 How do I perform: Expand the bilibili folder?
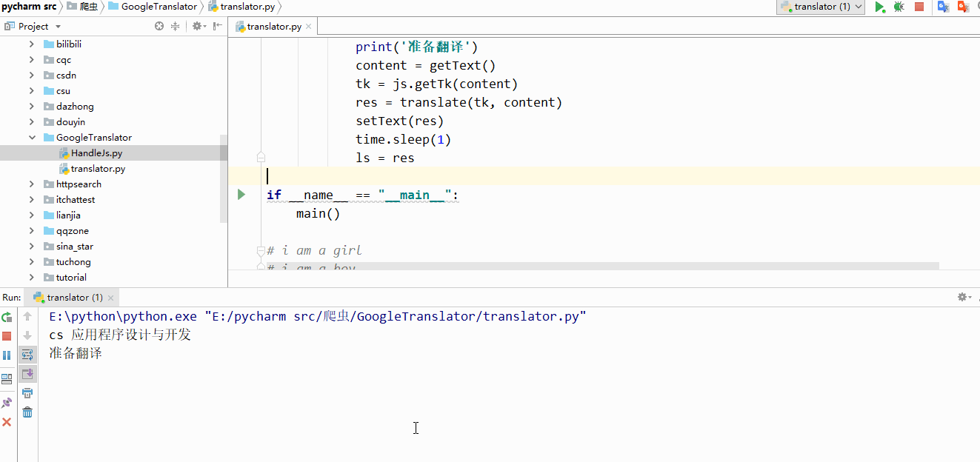32,44
